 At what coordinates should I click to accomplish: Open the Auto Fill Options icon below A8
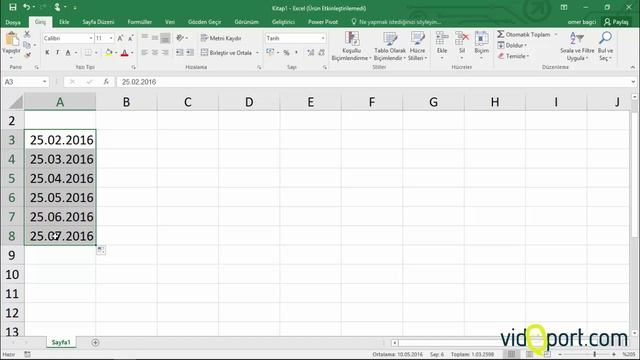coord(101,250)
